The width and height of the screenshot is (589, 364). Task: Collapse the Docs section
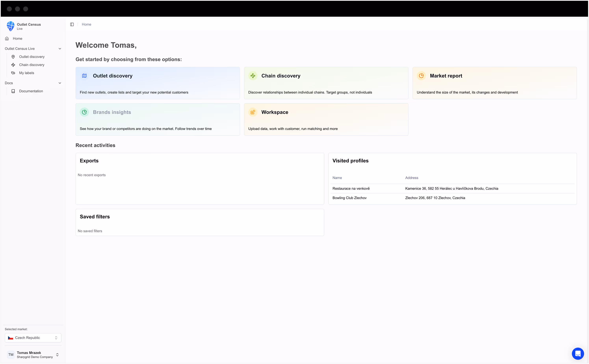60,83
